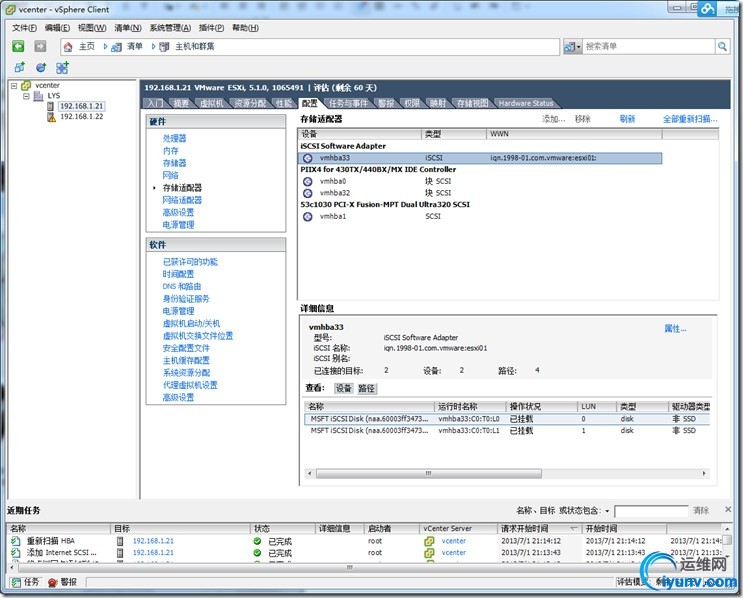Collapse the LYS datacenter node
The image size is (743, 598).
click(27, 96)
